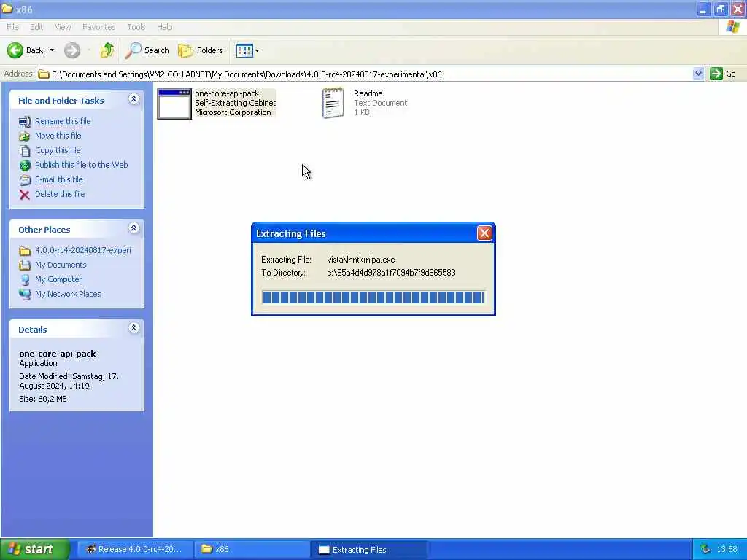Image resolution: width=747 pixels, height=560 pixels.
Task: Click the taskbar clock 13:58
Action: coord(727,549)
